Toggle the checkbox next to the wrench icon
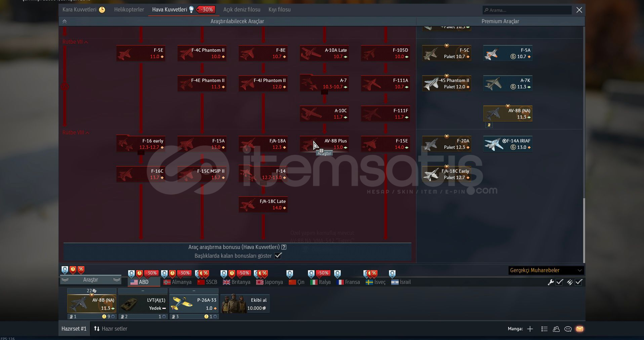 pos(560,282)
